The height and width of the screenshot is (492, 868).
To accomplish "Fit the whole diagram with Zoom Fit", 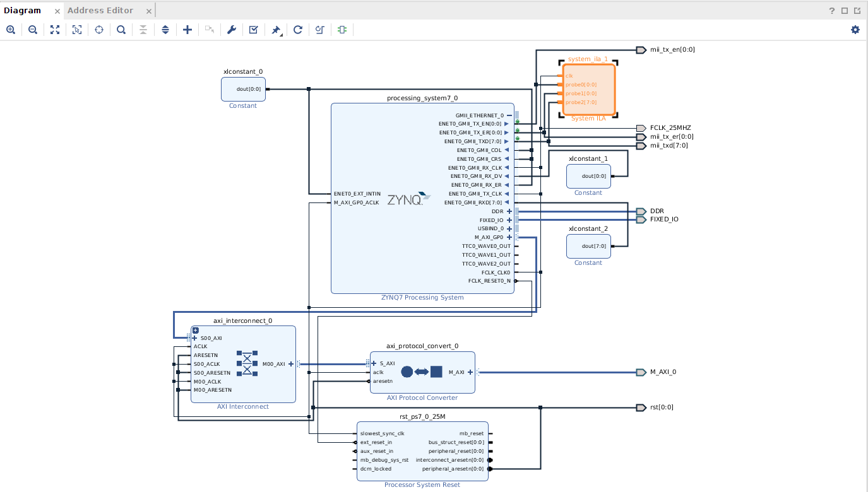I will coord(55,30).
